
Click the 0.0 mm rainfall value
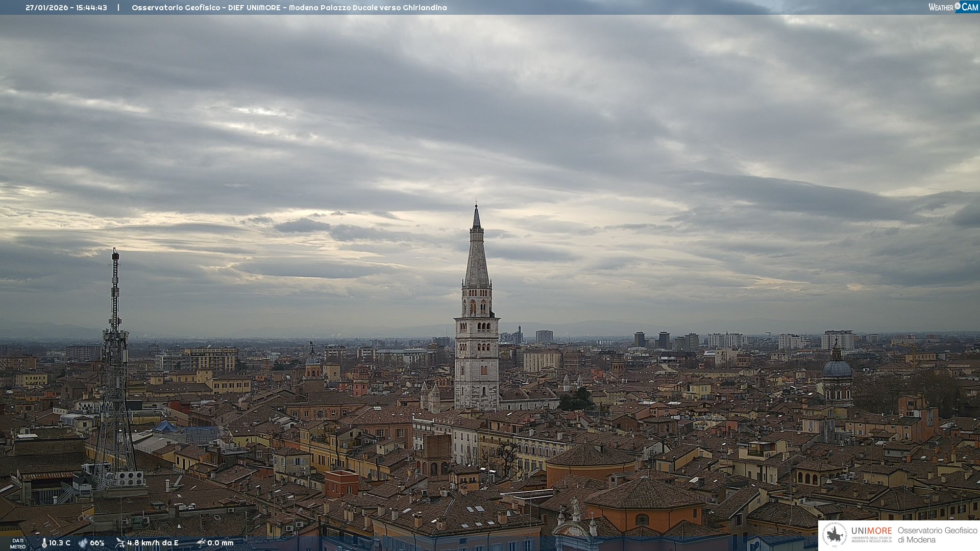(220, 543)
